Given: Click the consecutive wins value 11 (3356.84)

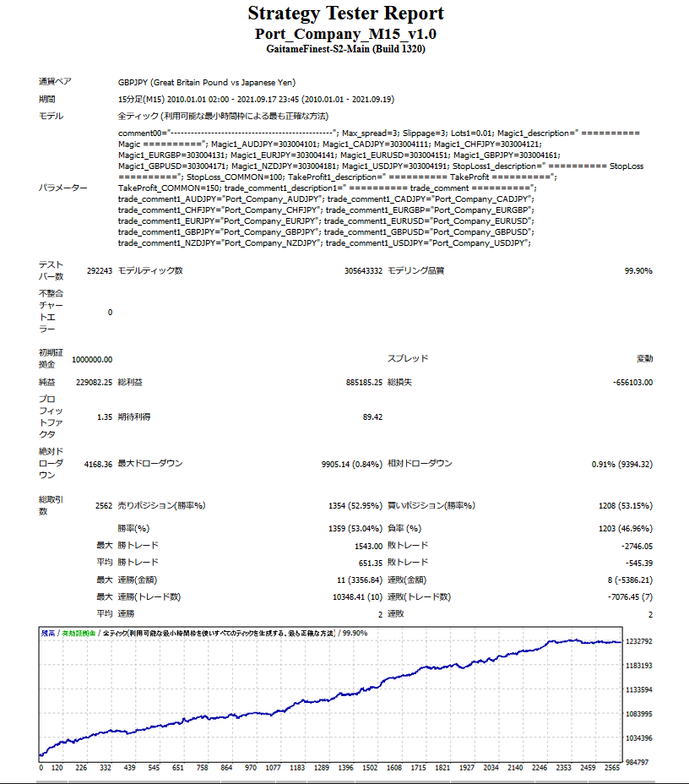Looking at the screenshot, I should tap(360, 580).
